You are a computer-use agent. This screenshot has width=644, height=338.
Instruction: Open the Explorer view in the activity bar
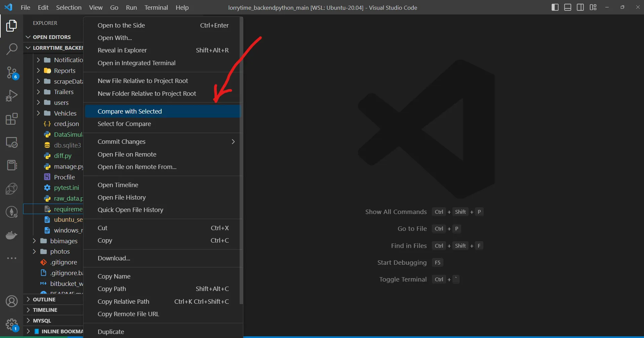(x=11, y=26)
